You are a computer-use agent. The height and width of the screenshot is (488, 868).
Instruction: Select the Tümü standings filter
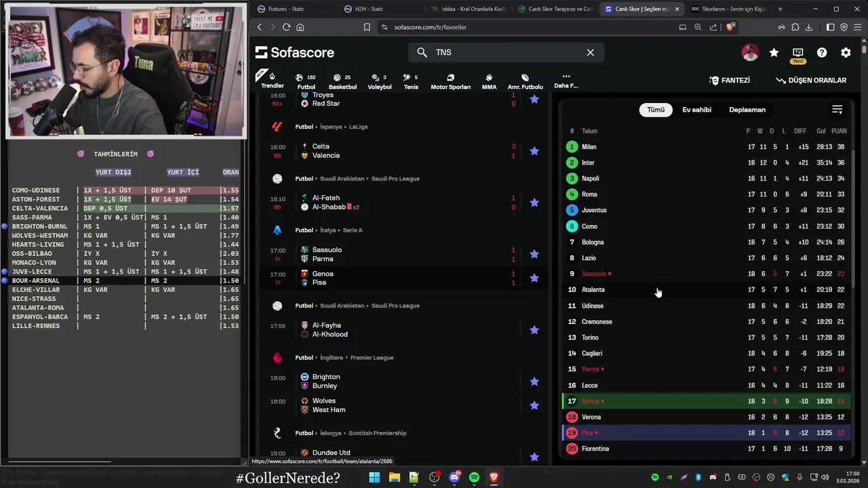coord(656,110)
